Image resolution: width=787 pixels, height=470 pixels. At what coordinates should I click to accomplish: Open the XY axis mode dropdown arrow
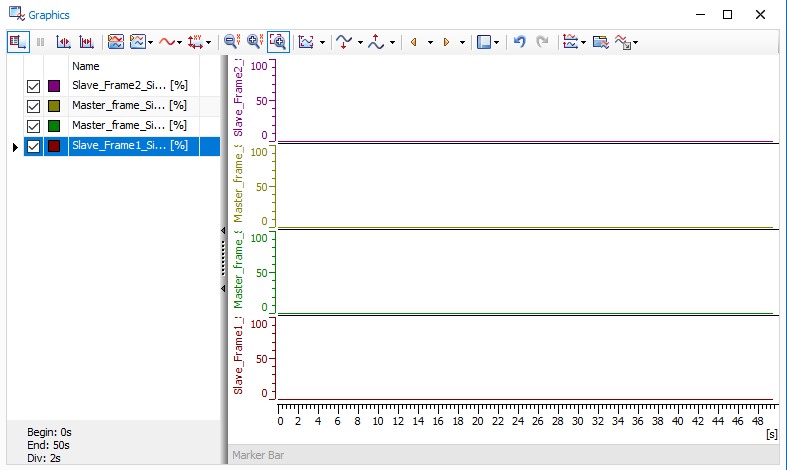coord(208,43)
